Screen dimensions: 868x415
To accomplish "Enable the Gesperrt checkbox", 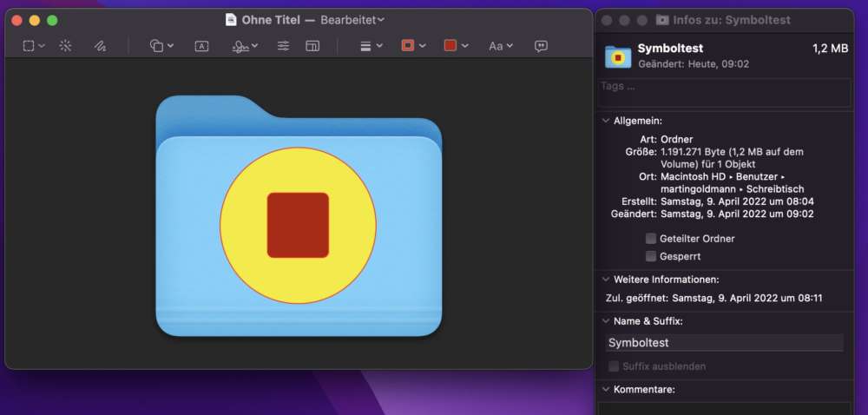I will 651,256.
